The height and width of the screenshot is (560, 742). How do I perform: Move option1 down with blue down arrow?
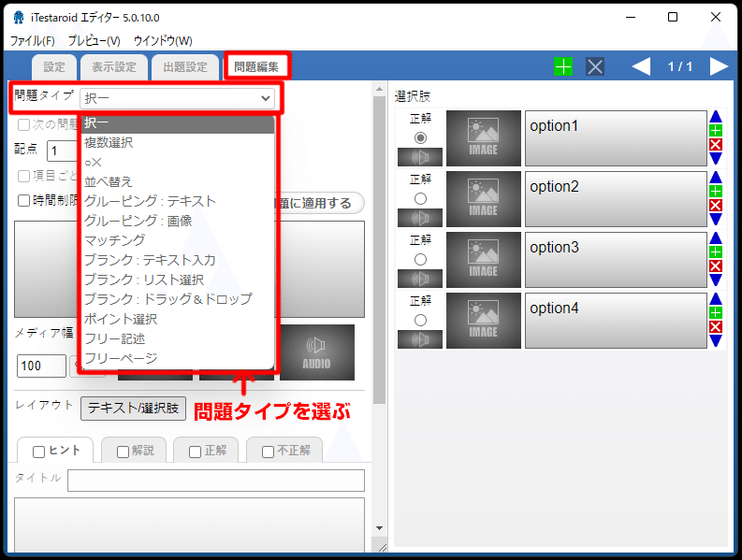(x=716, y=158)
